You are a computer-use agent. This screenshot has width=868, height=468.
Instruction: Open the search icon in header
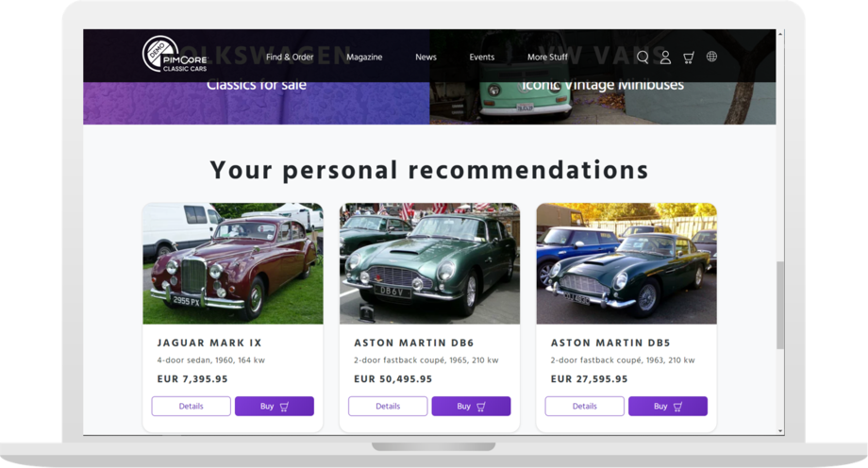643,58
